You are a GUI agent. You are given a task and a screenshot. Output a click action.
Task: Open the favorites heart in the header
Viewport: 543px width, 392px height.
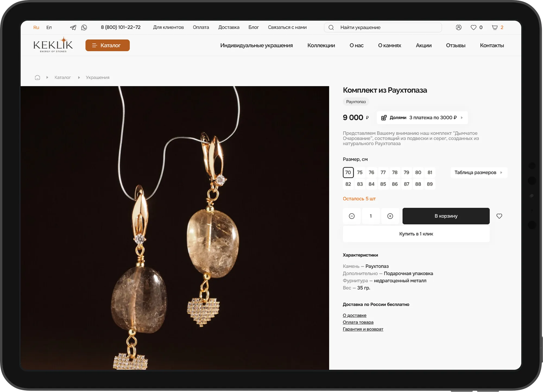tap(473, 27)
